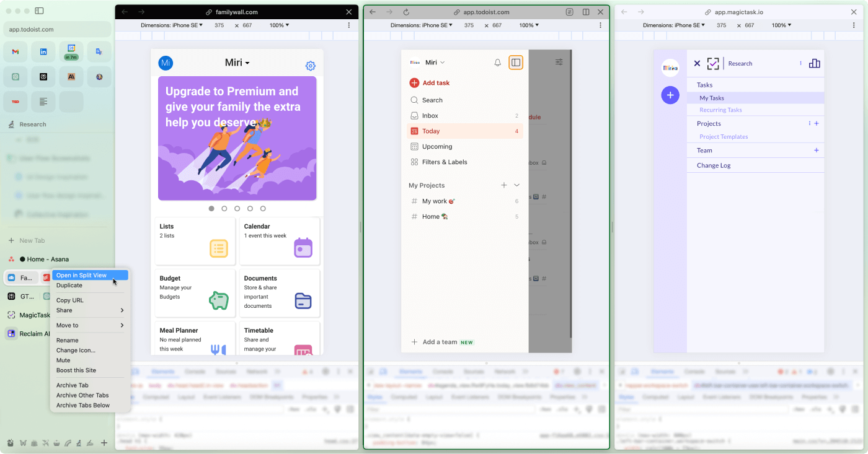Choose Copy URL from the context menu
The width and height of the screenshot is (868, 454).
coord(90,300)
